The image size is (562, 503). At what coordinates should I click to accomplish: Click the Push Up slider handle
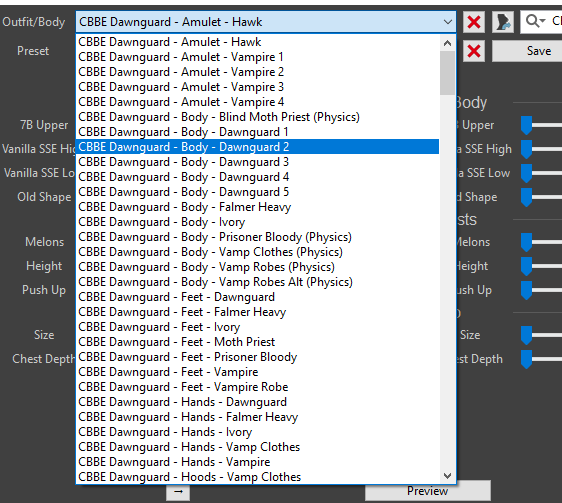click(x=527, y=290)
